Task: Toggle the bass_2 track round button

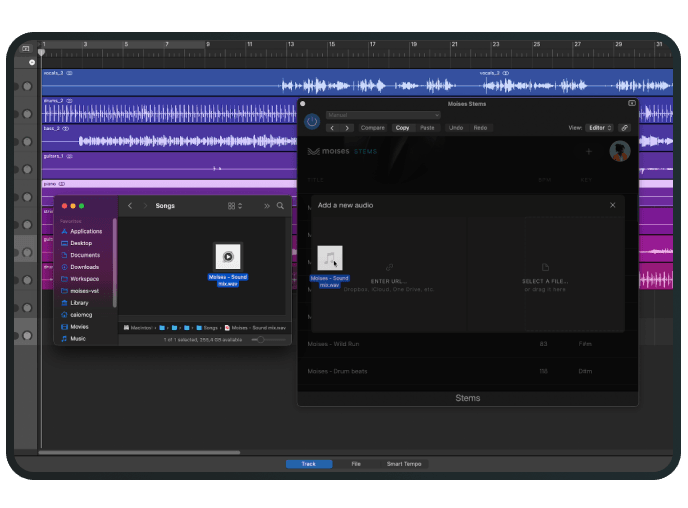Action: tap(27, 141)
